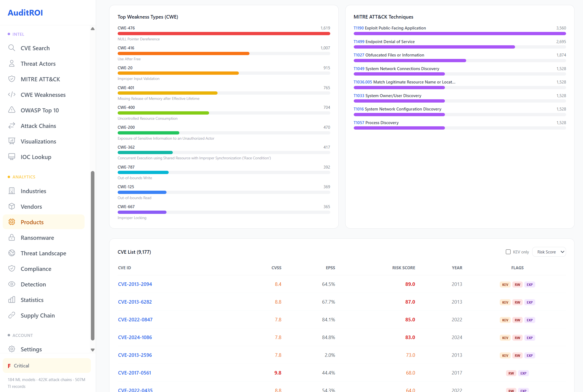Open CVE-2013-2094 details link

(135, 284)
